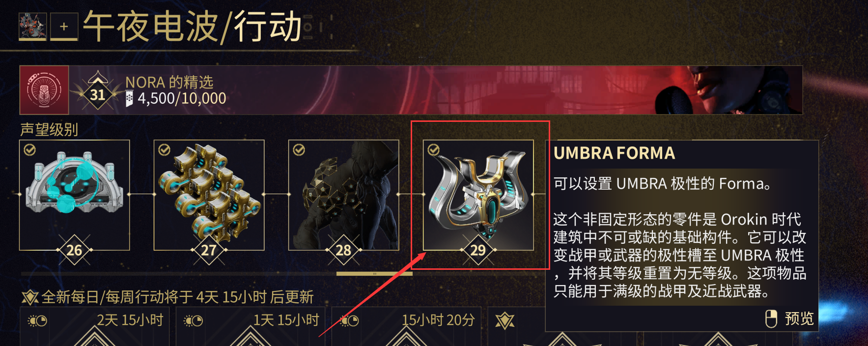
Task: Click the weekly act emblem icon
Action: pos(504,321)
